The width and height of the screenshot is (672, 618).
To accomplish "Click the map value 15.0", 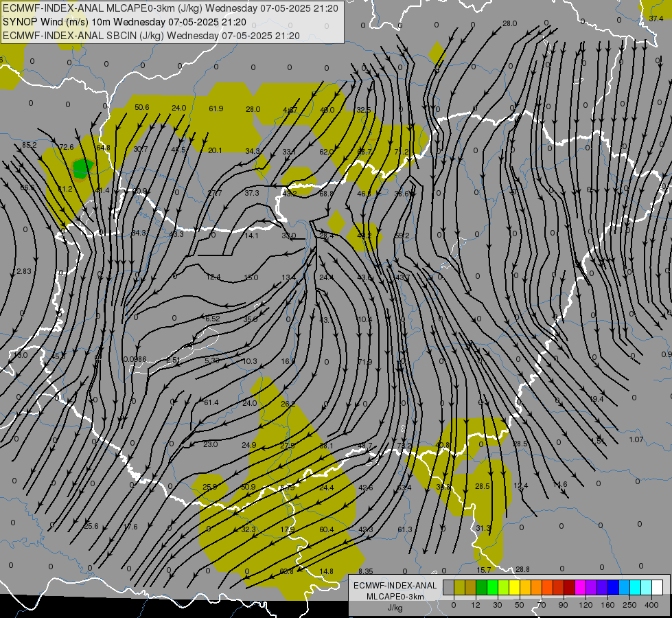I will (251, 277).
